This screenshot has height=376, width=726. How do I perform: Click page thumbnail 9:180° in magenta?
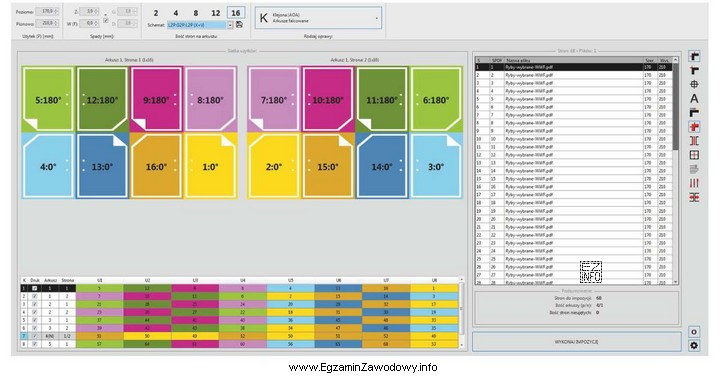coord(156,100)
